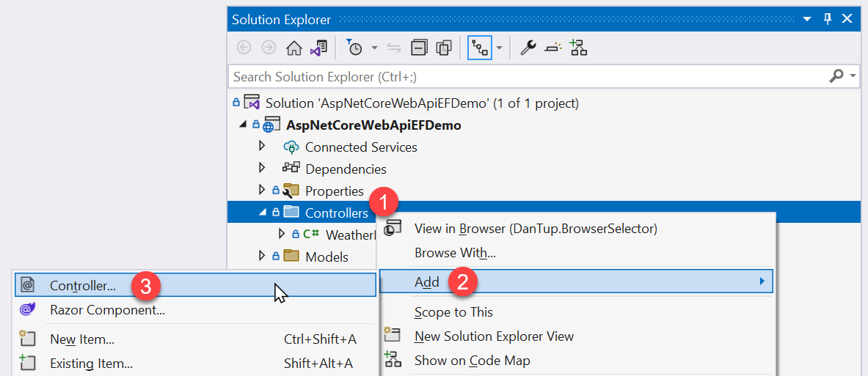
Task: Select the Controllers folder
Action: pyautogui.click(x=337, y=213)
